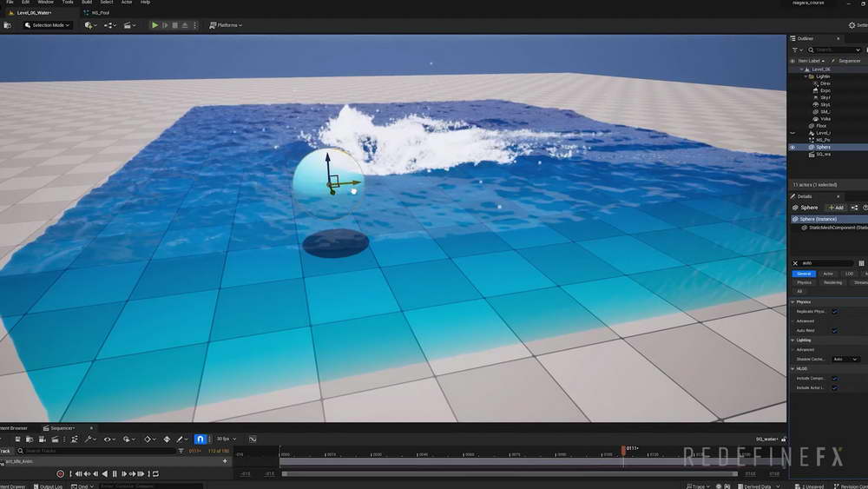Open the Tools menu
The width and height of the screenshot is (868, 489).
coord(68,3)
